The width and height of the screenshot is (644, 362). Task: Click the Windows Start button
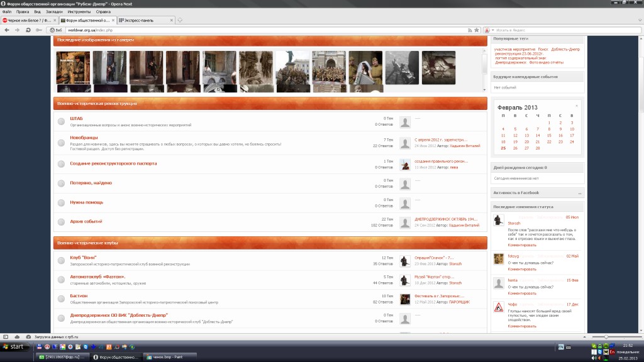14,346
